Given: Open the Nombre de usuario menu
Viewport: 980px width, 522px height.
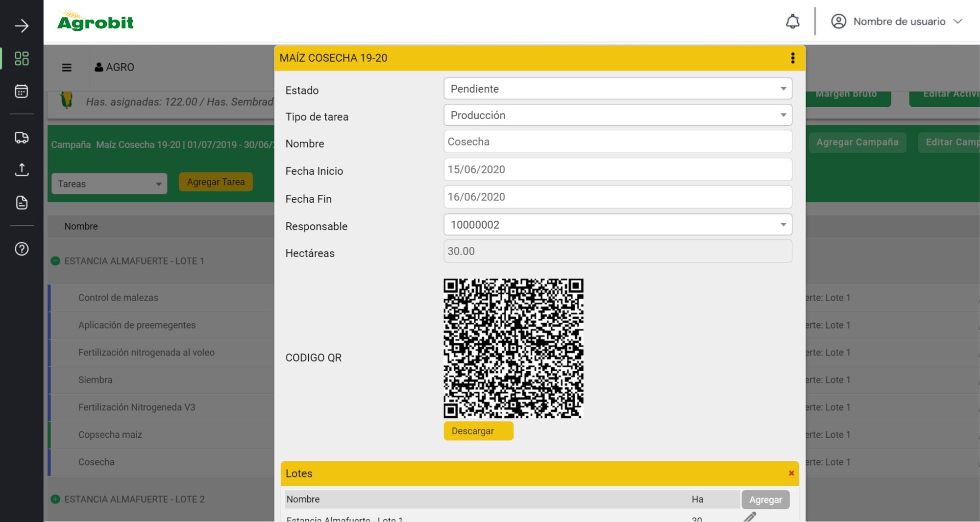Looking at the screenshot, I should click(x=897, y=22).
